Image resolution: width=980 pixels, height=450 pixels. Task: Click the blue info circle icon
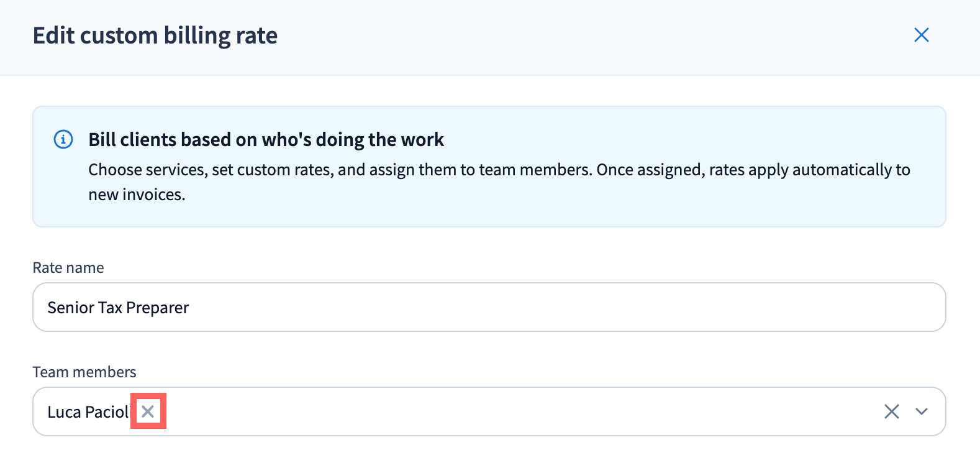click(63, 139)
